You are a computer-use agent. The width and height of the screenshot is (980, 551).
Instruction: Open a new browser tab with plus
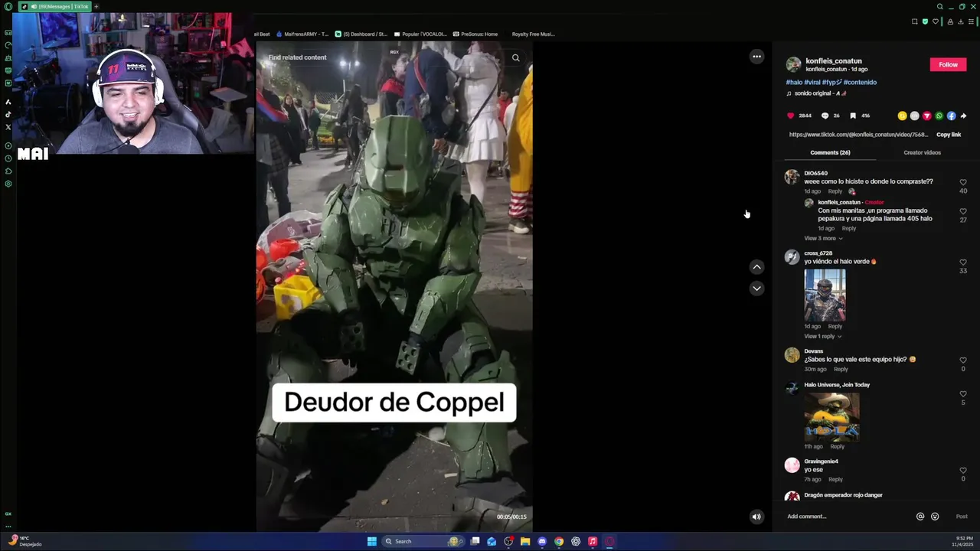coord(96,6)
